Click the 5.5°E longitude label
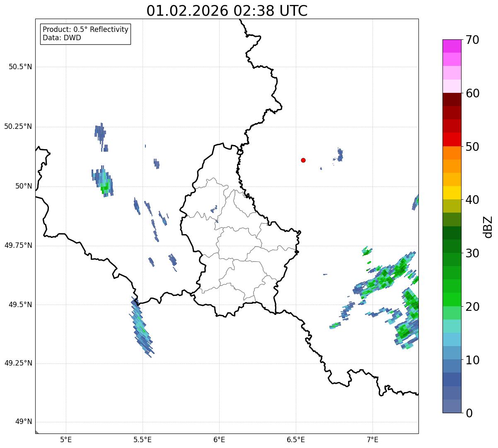This screenshot has height=448, width=498. pos(143,439)
